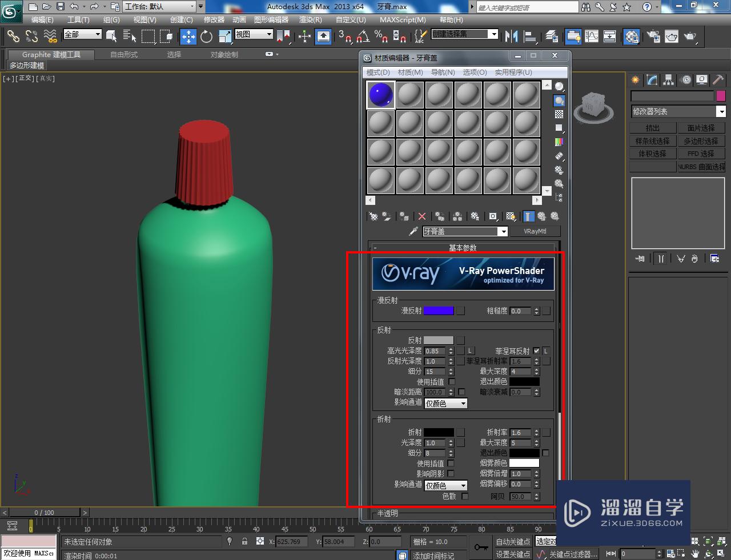Toggle Percent Snap icon
The width and height of the screenshot is (731, 560).
[x=381, y=37]
